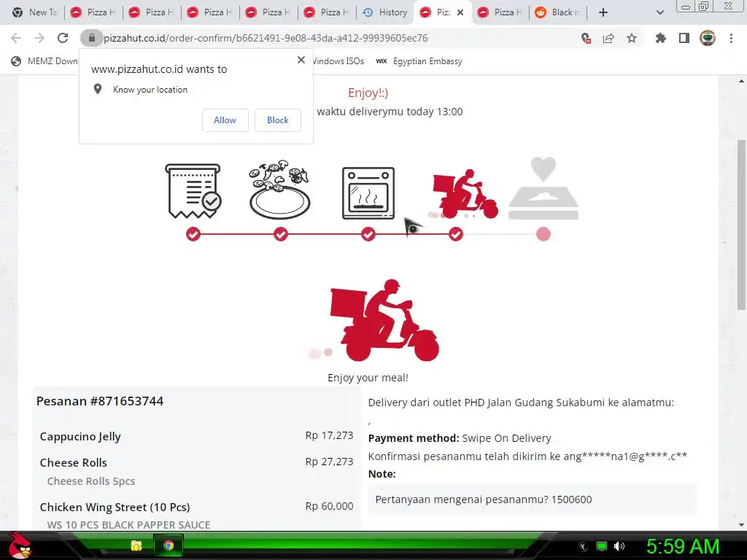Click the third progress checkmark
This screenshot has height=560, width=747.
[368, 234]
